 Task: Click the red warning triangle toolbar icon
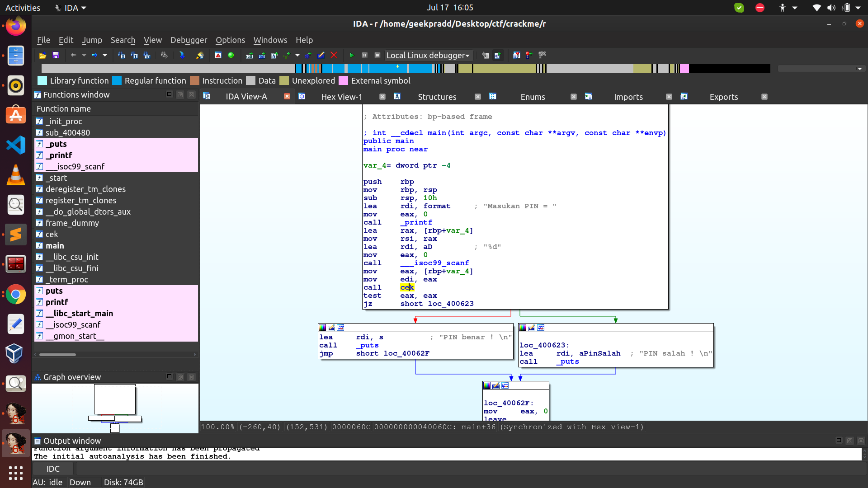[x=218, y=55]
